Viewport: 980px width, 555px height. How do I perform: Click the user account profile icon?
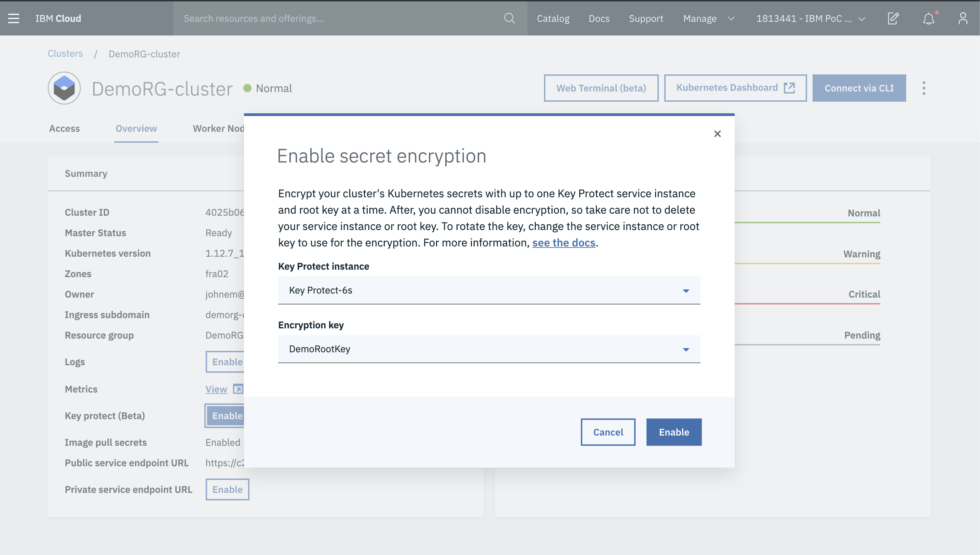tap(963, 18)
